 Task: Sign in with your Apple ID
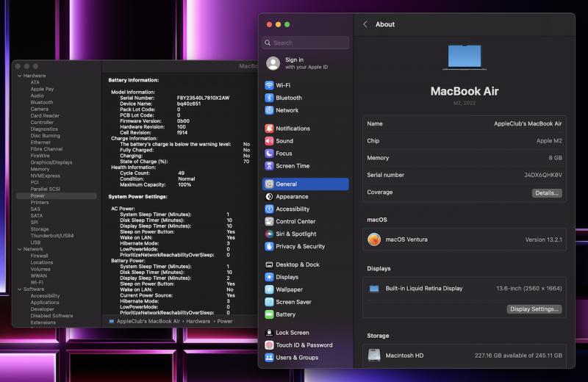tap(306, 63)
